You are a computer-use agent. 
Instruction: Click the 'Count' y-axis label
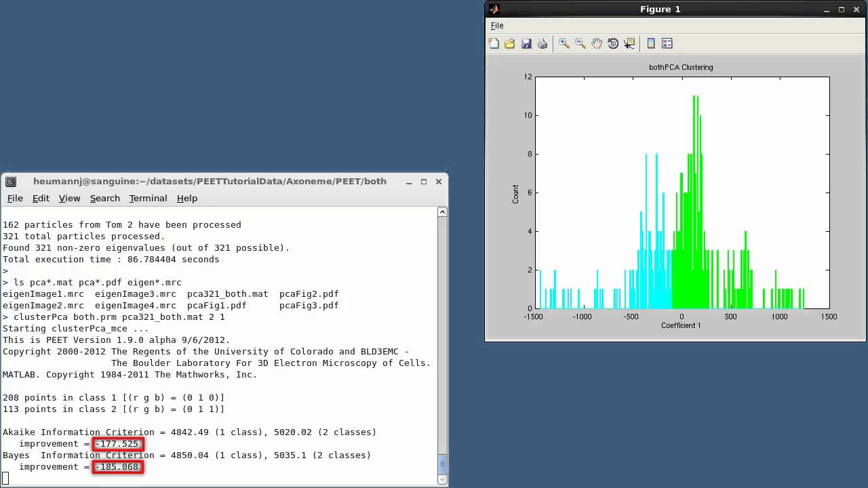(515, 194)
